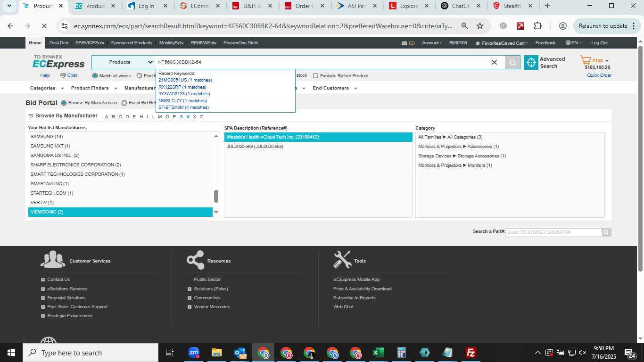This screenshot has width=644, height=362.
Task: Click the Feedback link
Action: coord(545,43)
